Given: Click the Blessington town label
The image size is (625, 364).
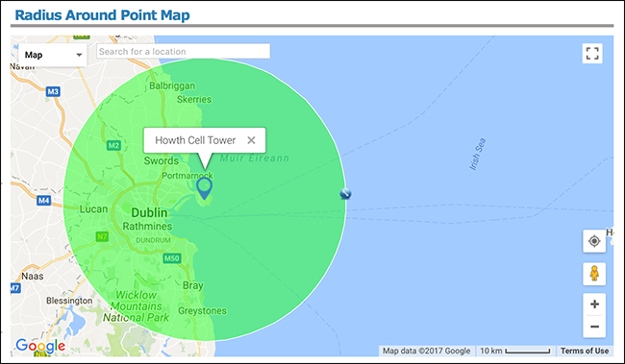Looking at the screenshot, I should click(69, 301).
